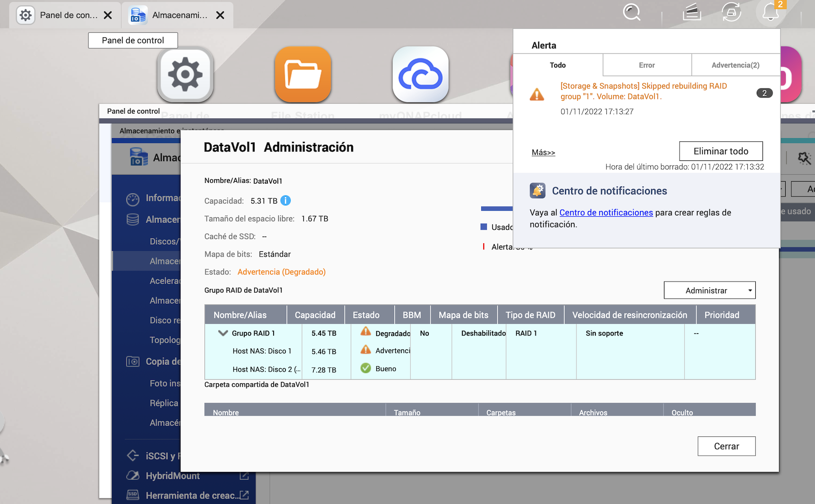Open the Administrar dropdown
The width and height of the screenshot is (815, 504).
(x=709, y=291)
